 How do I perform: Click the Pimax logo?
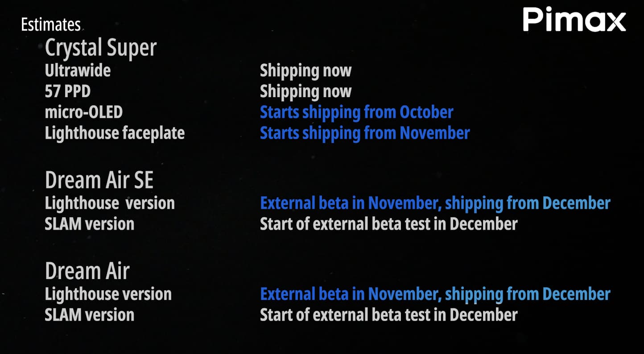tap(574, 20)
